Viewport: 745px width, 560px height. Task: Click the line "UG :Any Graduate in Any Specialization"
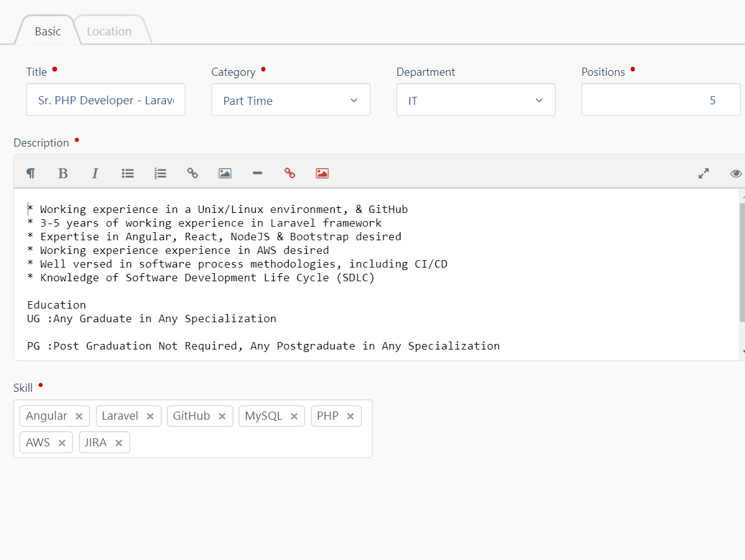pos(151,318)
